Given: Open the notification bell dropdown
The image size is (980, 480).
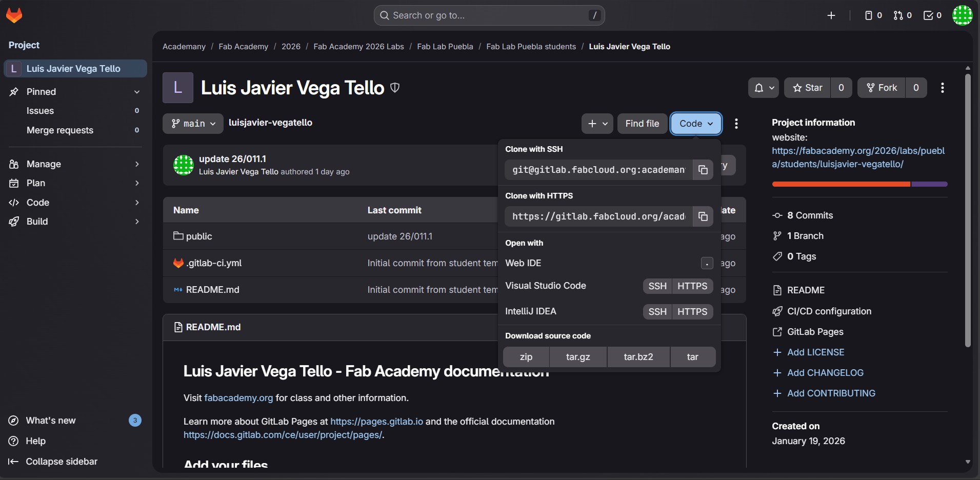Looking at the screenshot, I should (764, 88).
